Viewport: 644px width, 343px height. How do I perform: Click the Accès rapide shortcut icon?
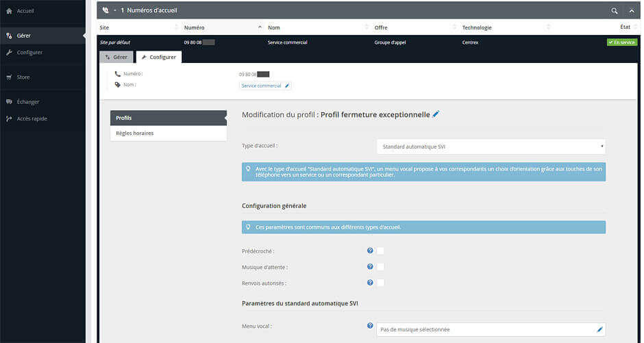click(x=9, y=118)
